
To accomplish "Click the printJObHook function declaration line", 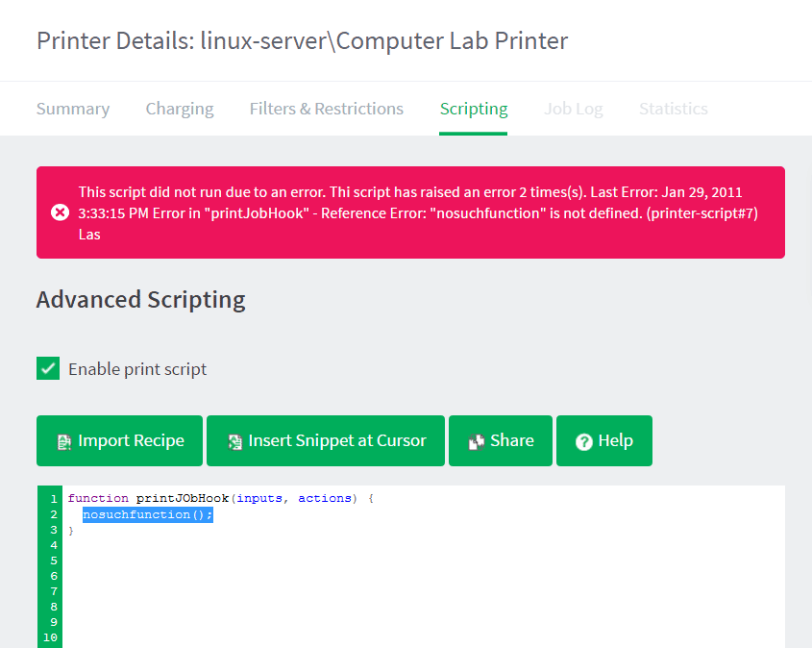I will coord(221,498).
